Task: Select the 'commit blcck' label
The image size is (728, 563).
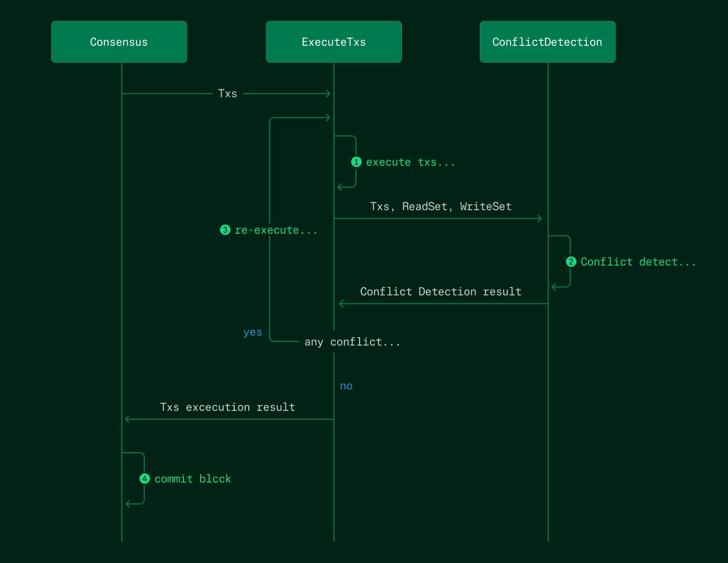Action: (193, 479)
